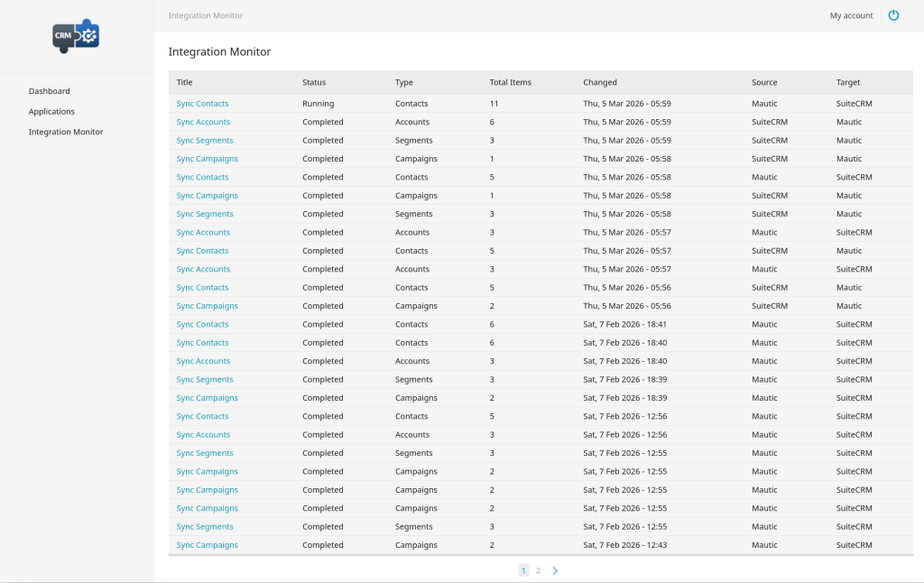
Task: Open Sync Campaigns changed at 12:43
Action: [x=207, y=545]
